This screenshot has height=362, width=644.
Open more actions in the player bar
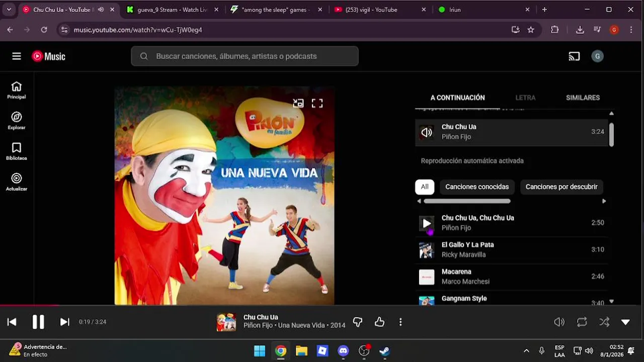tap(400, 322)
